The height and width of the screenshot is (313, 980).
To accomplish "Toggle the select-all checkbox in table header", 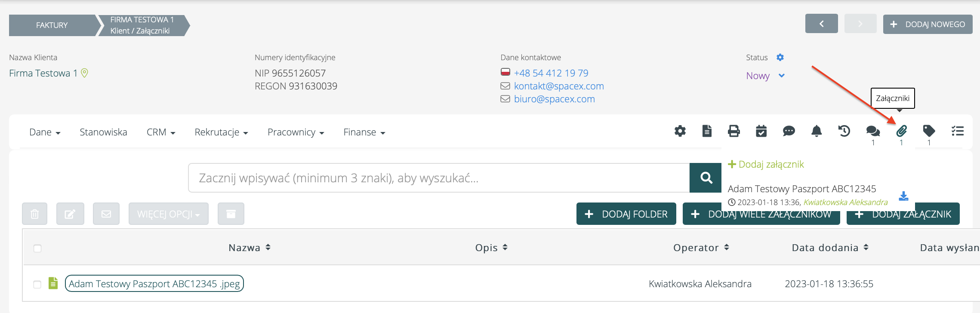I will pyautogui.click(x=37, y=248).
